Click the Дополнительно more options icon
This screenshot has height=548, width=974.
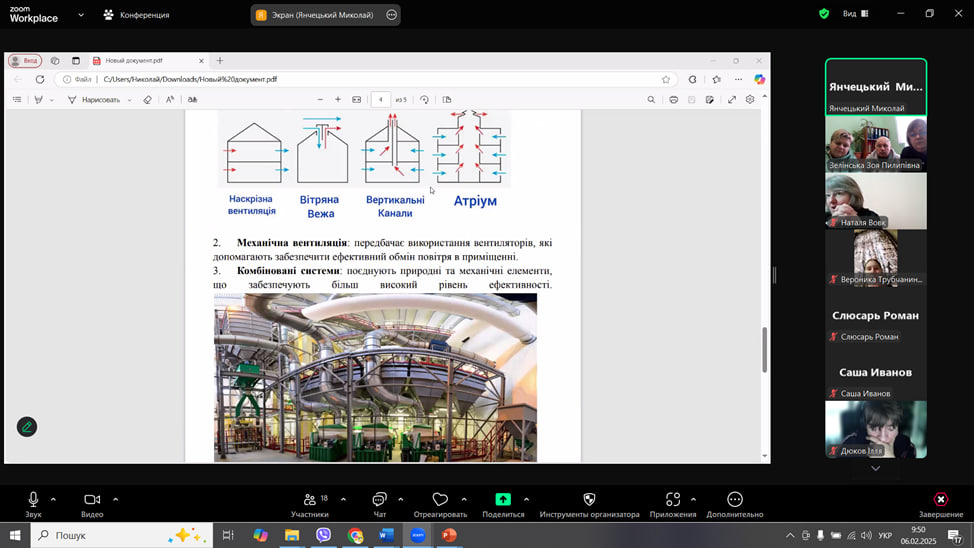735,500
